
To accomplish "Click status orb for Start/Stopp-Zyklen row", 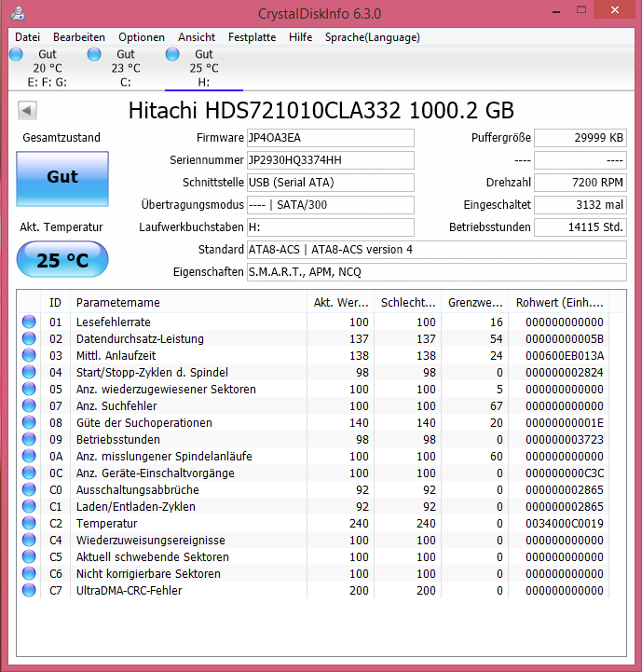I will [29, 372].
